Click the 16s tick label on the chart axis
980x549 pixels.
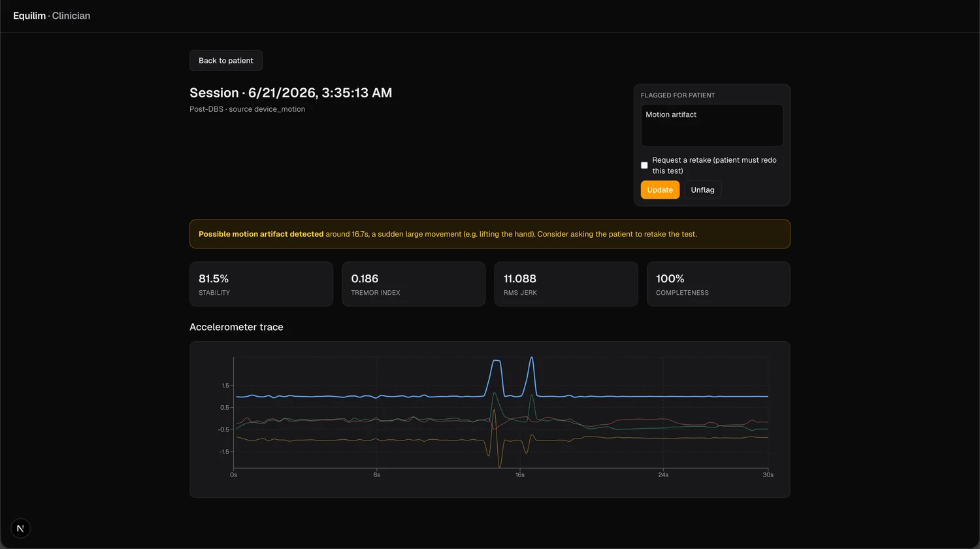(x=520, y=475)
